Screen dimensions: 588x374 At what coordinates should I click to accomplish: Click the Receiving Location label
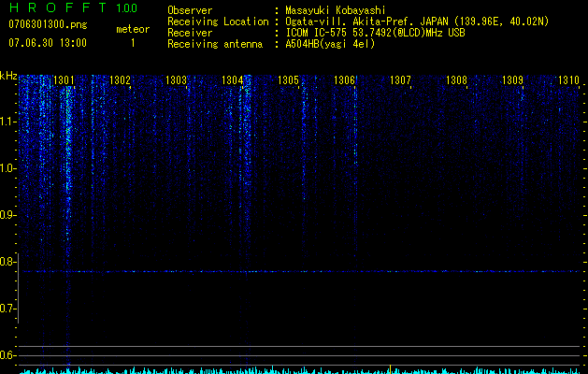pos(218,22)
